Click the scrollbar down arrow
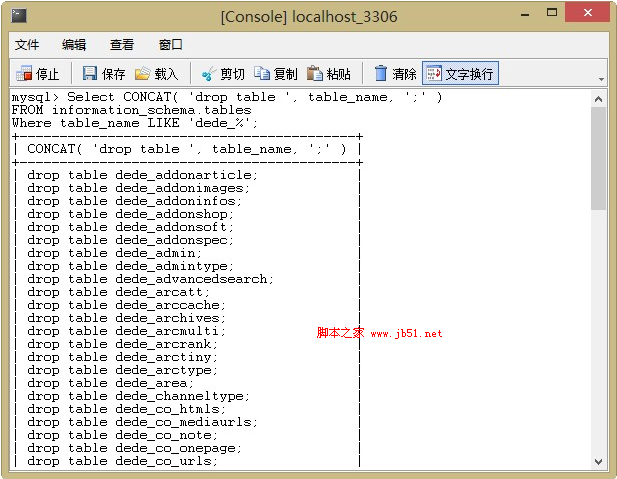The width and height of the screenshot is (617, 479). (599, 461)
